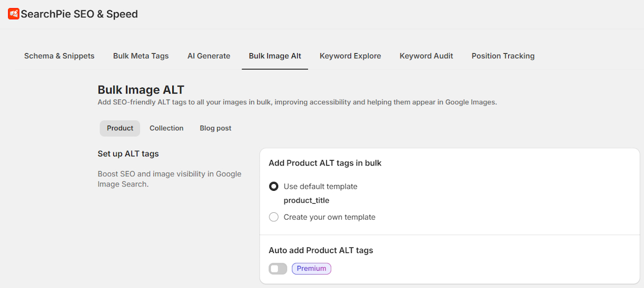Click the Boost SEO and image visibility description
The width and height of the screenshot is (644, 288).
point(170,179)
